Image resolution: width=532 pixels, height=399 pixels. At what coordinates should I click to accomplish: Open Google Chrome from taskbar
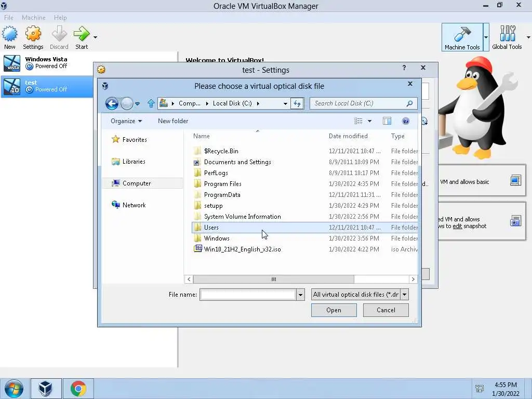(x=78, y=389)
